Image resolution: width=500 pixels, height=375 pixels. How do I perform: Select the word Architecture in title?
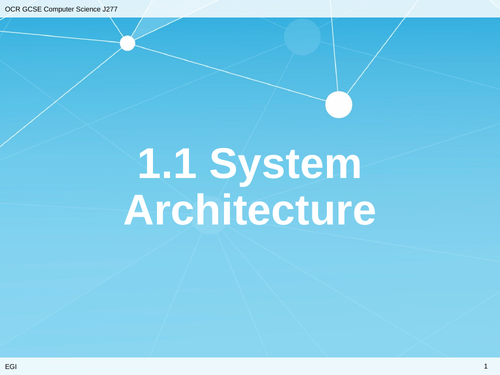(250, 210)
